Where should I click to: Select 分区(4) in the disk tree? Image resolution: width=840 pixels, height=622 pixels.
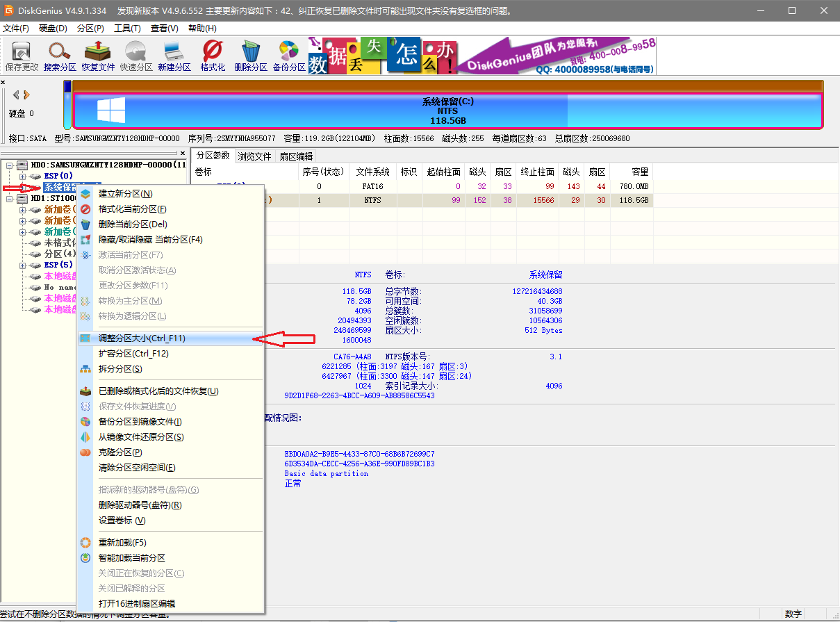tap(60, 254)
